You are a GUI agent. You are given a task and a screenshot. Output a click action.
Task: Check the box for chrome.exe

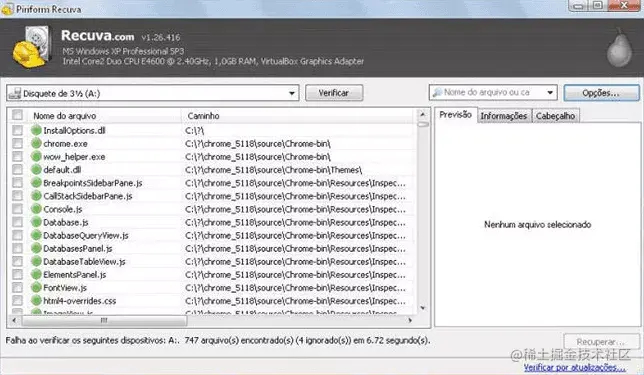[17, 144]
